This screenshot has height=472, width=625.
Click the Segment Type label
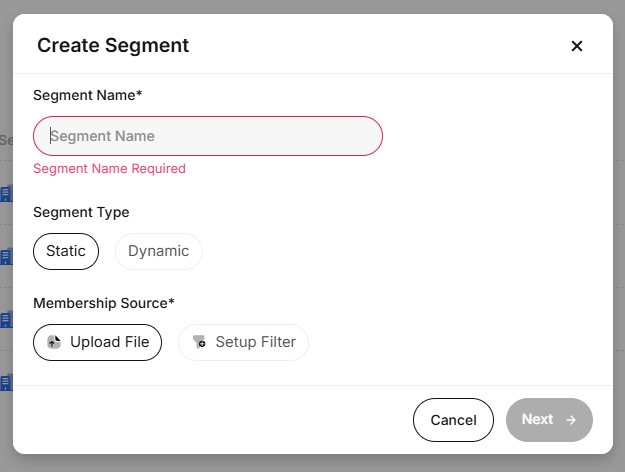pyautogui.click(x=81, y=212)
